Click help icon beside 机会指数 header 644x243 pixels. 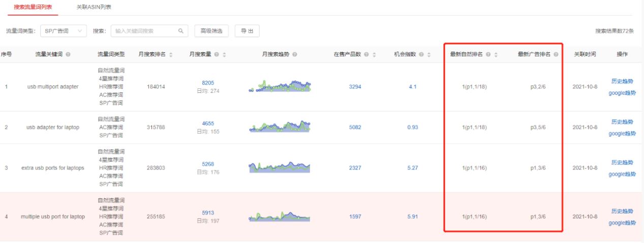pyautogui.click(x=422, y=54)
